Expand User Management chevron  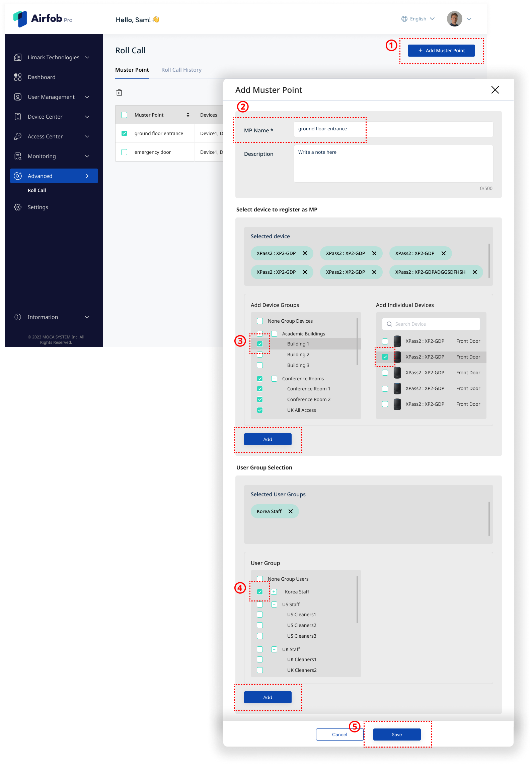87,97
